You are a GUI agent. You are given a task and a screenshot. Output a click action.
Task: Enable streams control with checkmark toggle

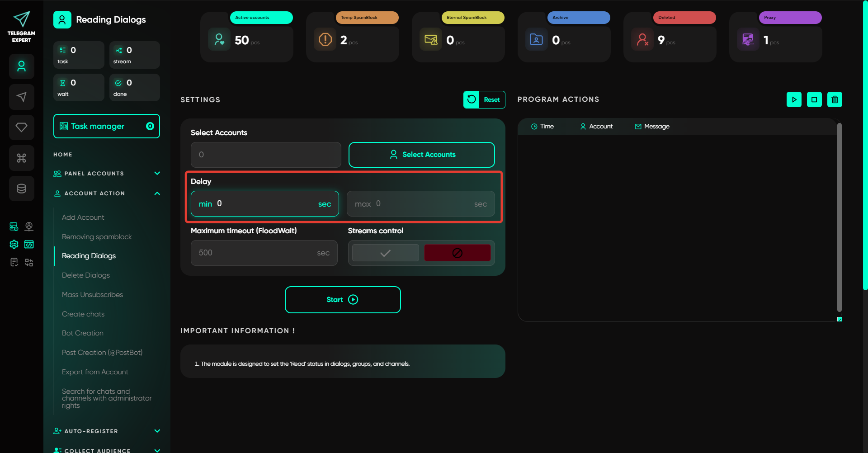click(385, 253)
